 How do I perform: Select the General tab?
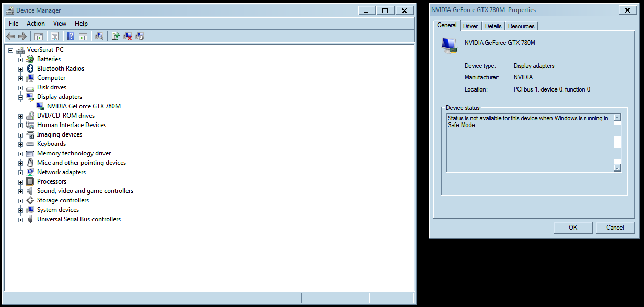[x=447, y=25]
